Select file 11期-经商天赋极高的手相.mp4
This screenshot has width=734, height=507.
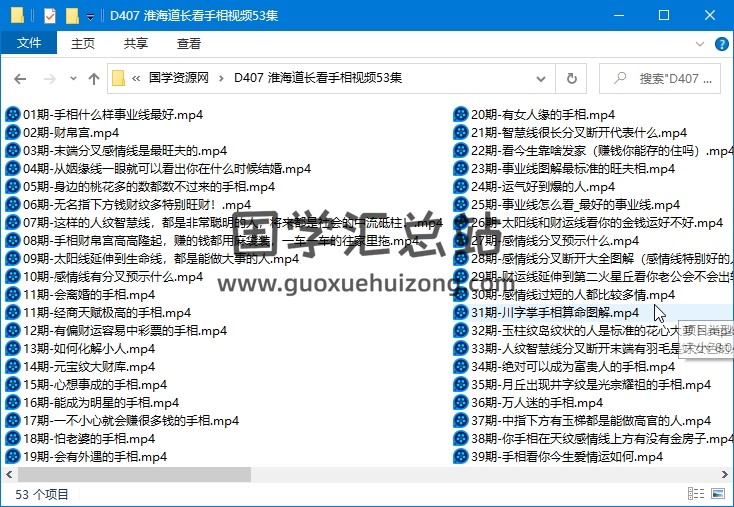tap(98, 312)
